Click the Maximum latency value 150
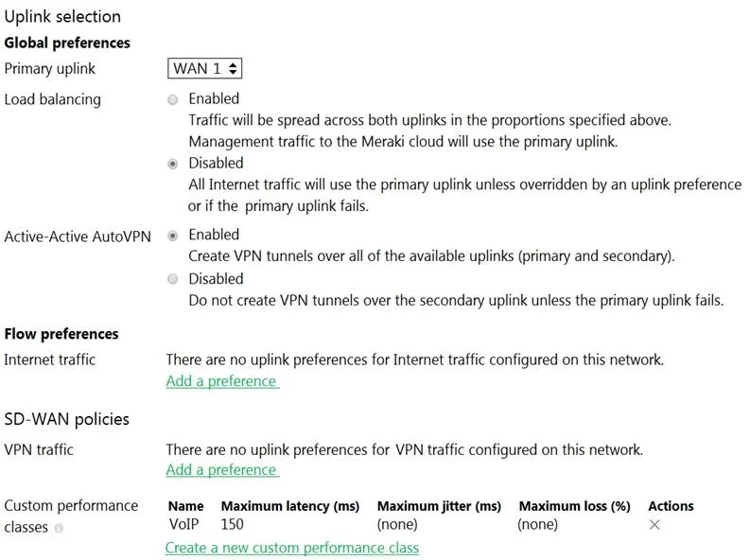750x560 pixels. coord(232,524)
